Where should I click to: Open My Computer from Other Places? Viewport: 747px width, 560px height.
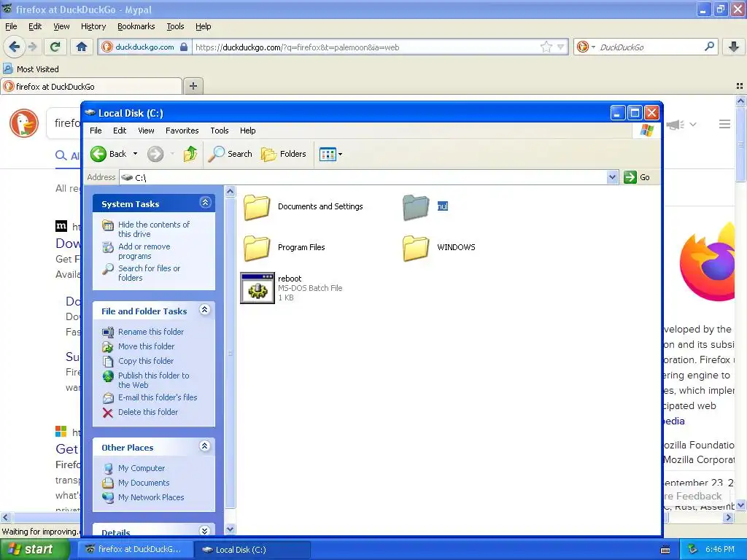pyautogui.click(x=141, y=468)
